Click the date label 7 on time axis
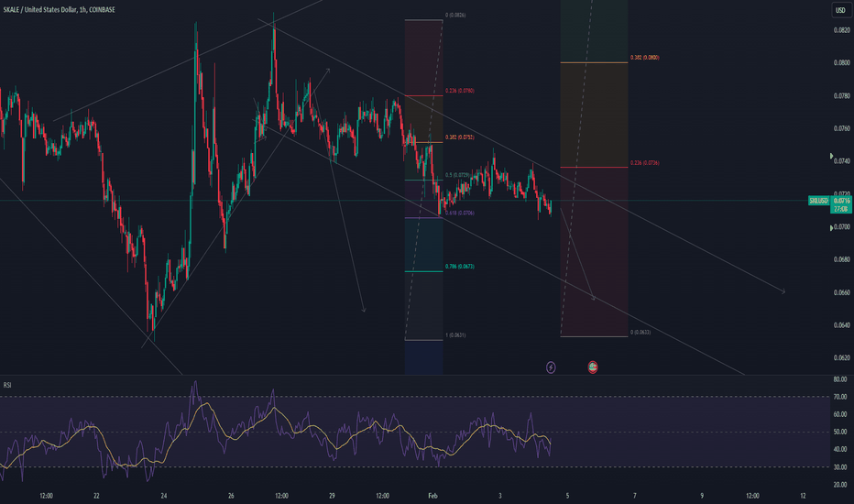854x504 pixels. 634,496
